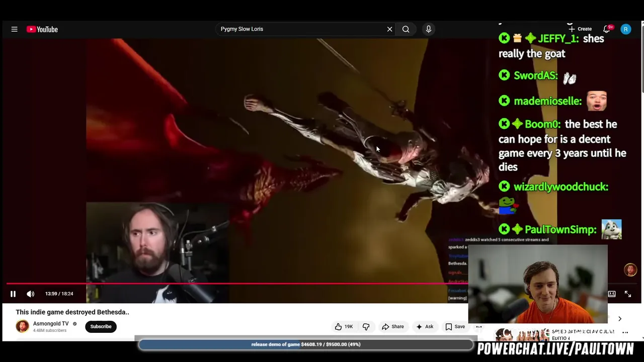This screenshot has width=644, height=362.
Task: Start voice search with microphone icon
Action: (x=429, y=29)
